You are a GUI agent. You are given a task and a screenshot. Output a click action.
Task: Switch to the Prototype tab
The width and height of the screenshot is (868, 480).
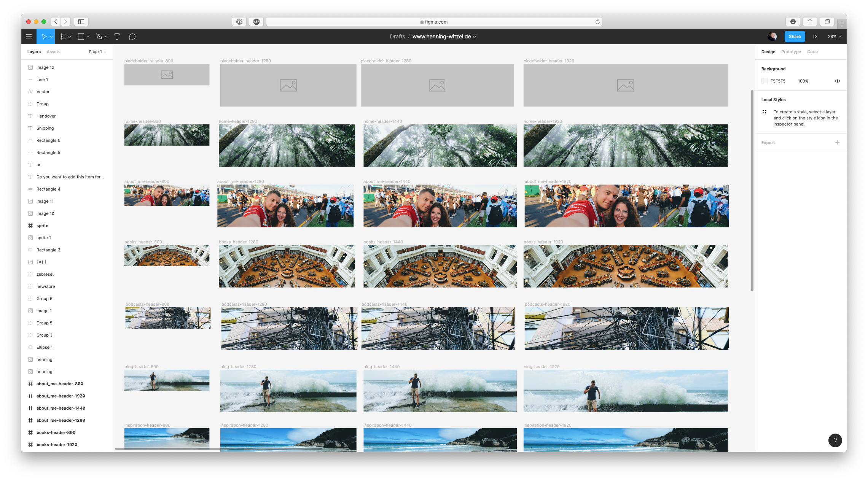point(791,52)
